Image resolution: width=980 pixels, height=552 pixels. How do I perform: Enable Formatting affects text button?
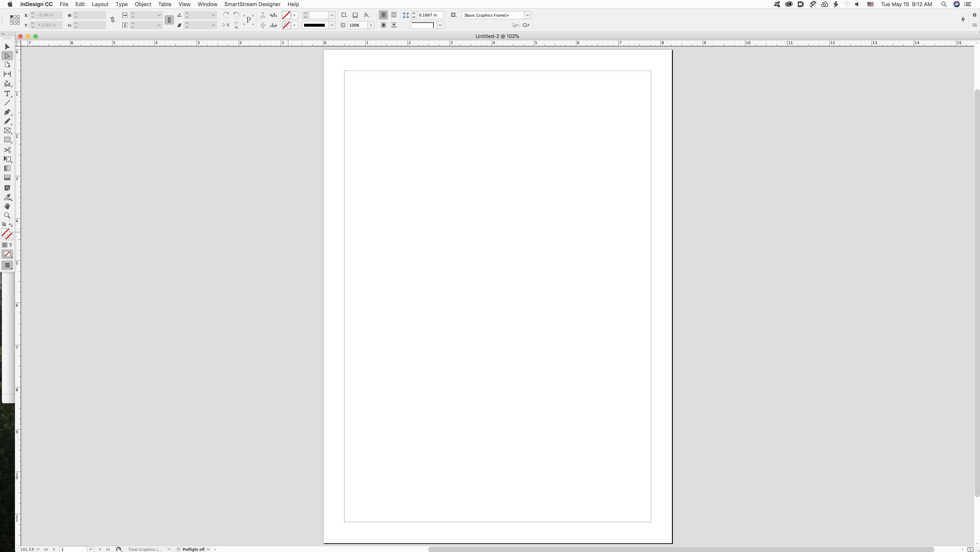tap(11, 245)
